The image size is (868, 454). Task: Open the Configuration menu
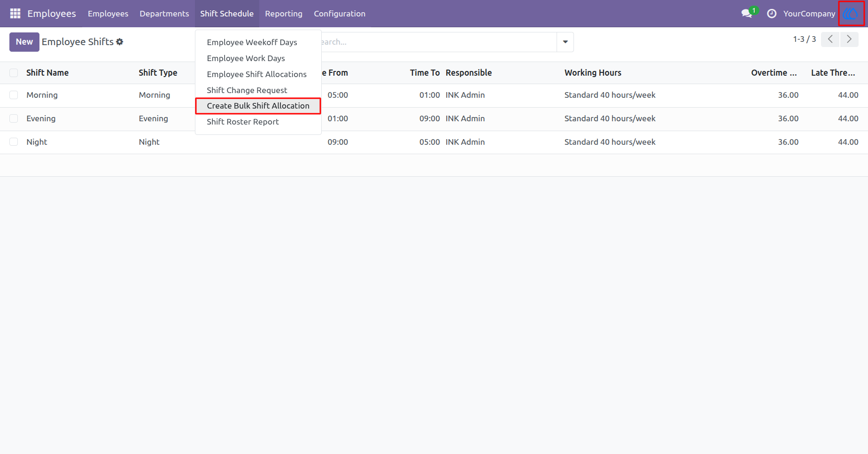point(340,14)
